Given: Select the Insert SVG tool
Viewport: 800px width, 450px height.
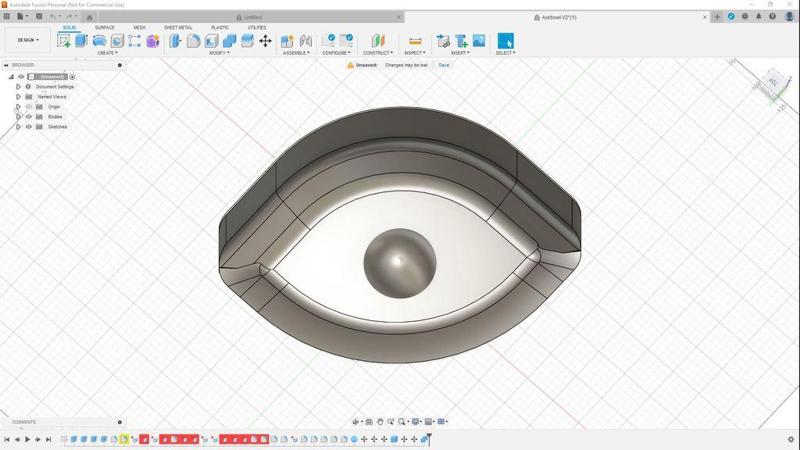Looking at the screenshot, I should pos(461,41).
